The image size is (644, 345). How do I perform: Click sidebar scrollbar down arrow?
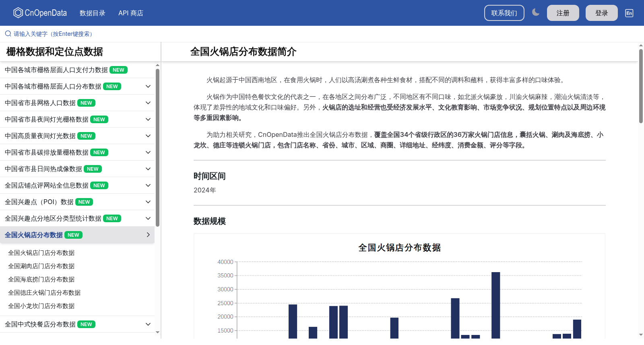click(157, 332)
